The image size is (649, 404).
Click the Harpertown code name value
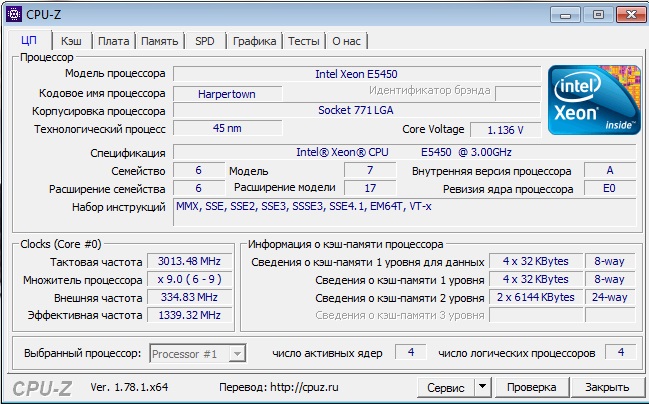click(227, 94)
